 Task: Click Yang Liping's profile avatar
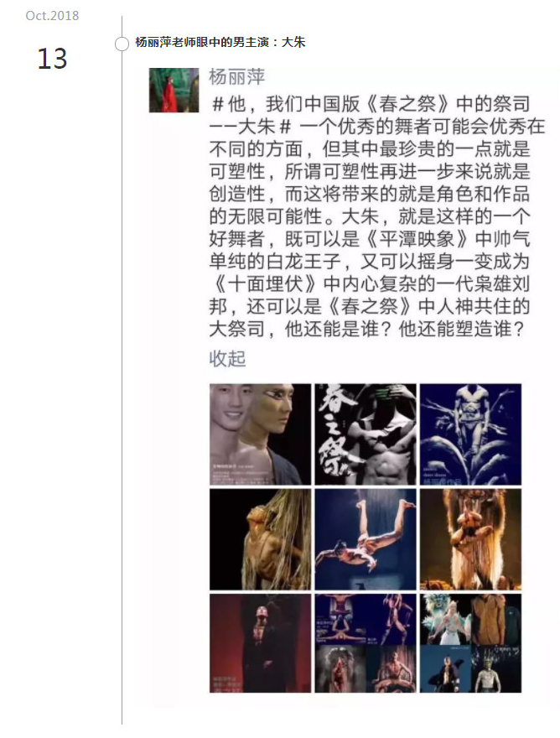pos(174,90)
